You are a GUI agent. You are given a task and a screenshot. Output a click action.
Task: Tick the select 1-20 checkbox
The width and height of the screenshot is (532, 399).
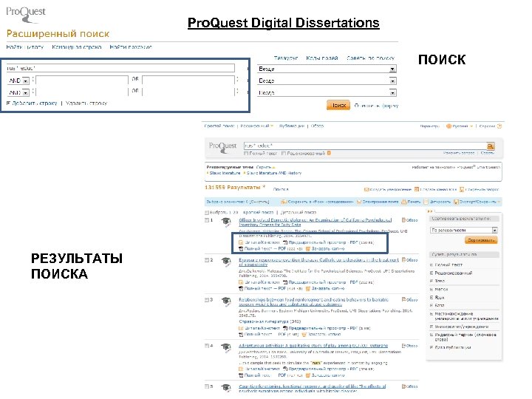pyautogui.click(x=207, y=212)
